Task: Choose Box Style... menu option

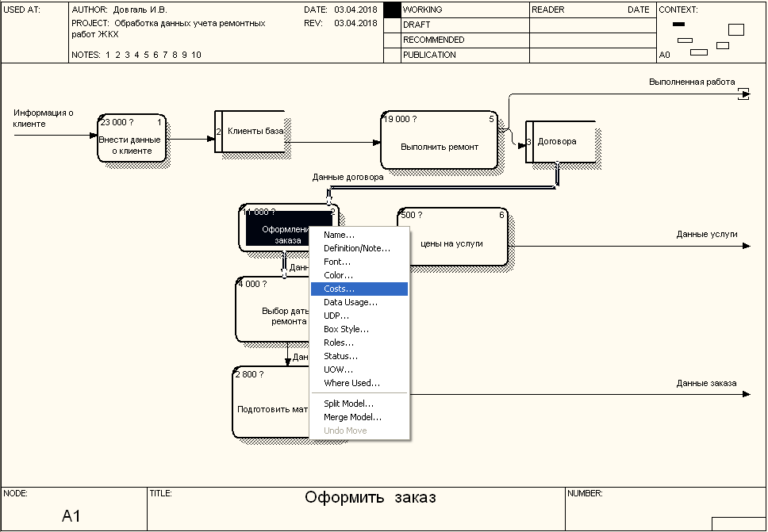Action: pos(346,330)
